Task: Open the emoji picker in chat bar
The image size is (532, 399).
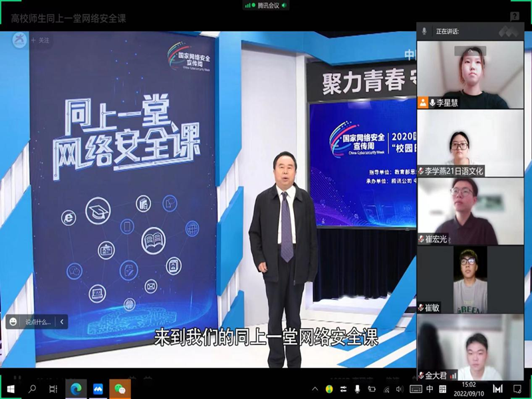Action: 13,321
